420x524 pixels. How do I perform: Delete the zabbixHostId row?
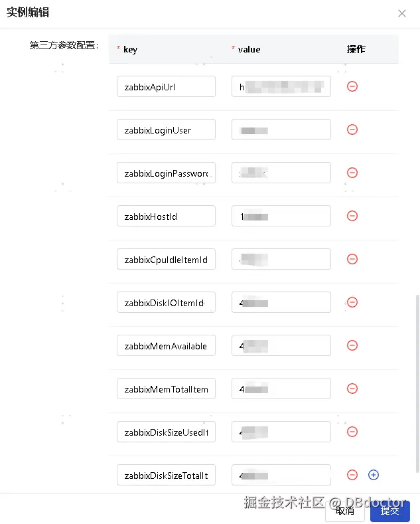[x=352, y=216]
